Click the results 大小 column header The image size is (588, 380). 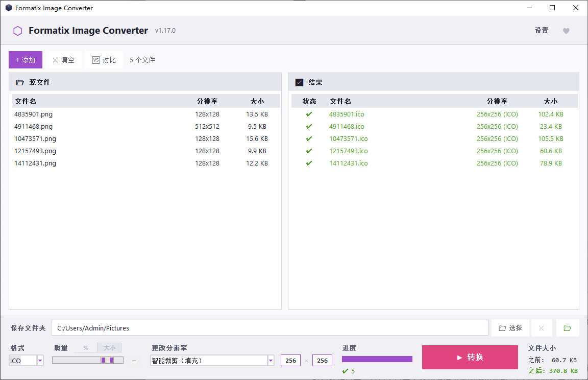tap(551, 102)
